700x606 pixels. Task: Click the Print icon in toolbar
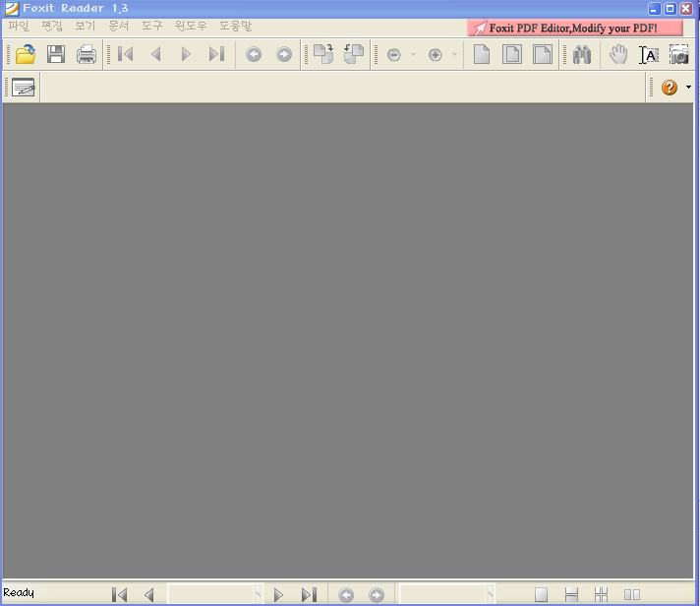[87, 54]
